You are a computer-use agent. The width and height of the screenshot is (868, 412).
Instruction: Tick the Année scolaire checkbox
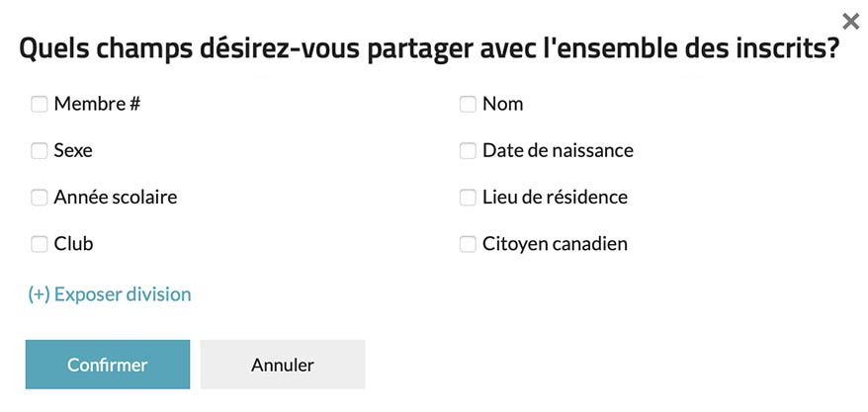click(x=40, y=198)
